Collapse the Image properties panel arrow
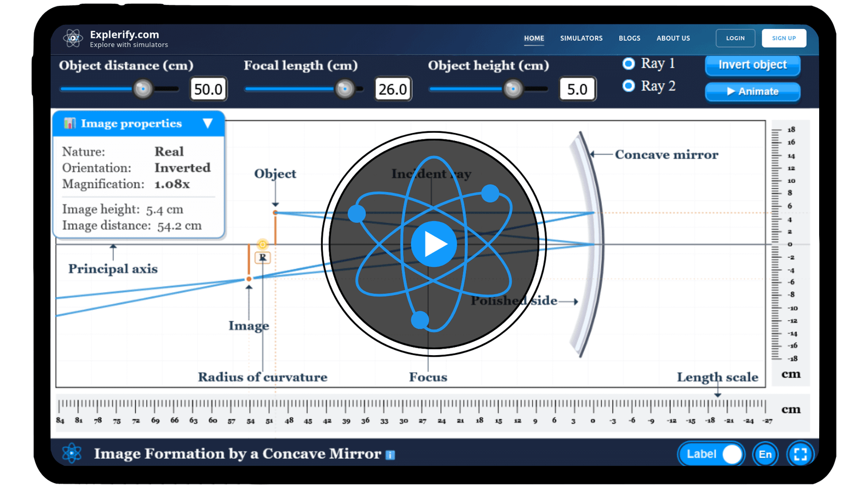 coord(207,124)
